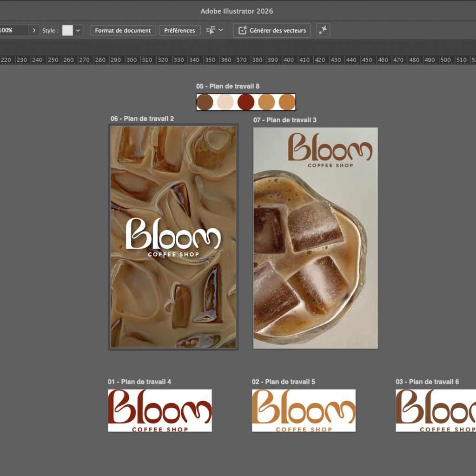The image size is (476, 476).
Task: Select the dark brown palette circle
Action: [205, 102]
